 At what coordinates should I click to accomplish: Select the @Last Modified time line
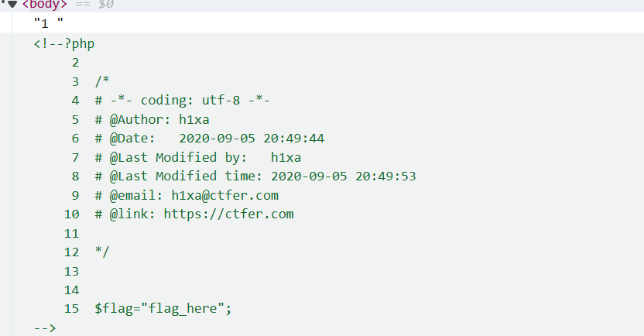pyautogui.click(x=255, y=177)
